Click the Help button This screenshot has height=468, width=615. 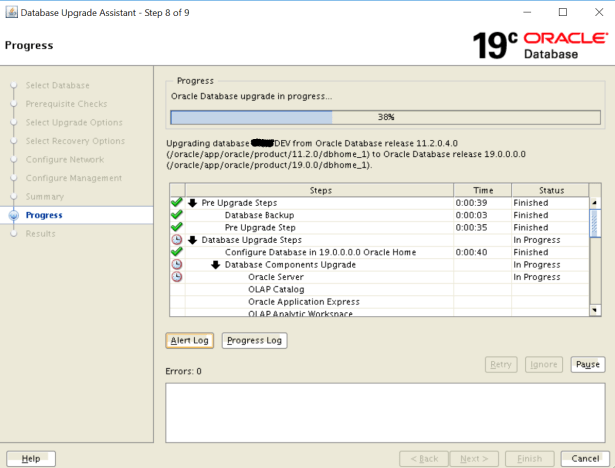click(30, 458)
